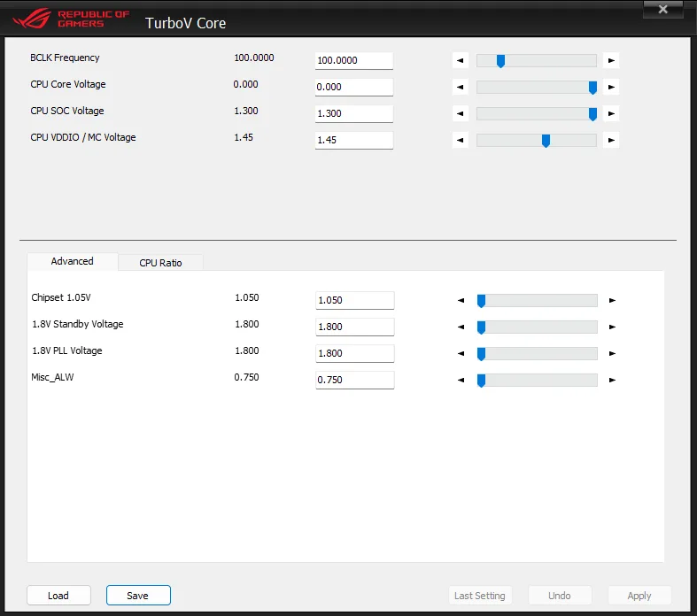Viewport: 697px width, 616px height.
Task: Click the Misc_ALW label
Action: point(52,378)
